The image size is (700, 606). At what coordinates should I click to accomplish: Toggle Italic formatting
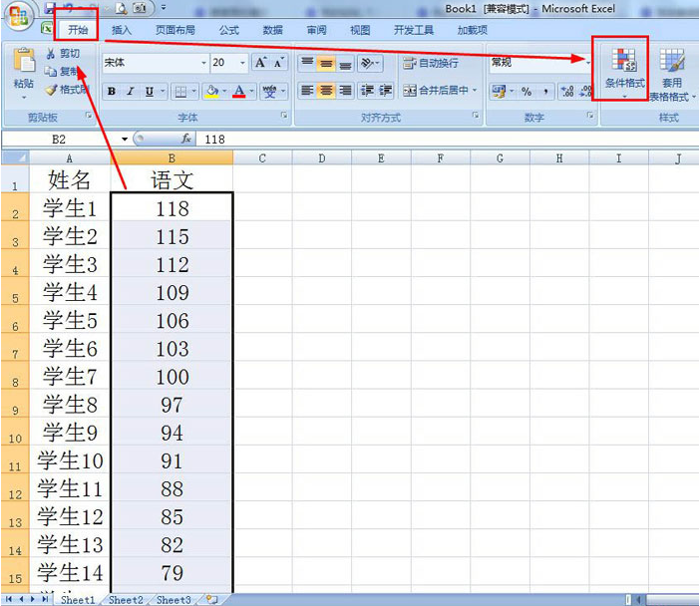point(131,92)
